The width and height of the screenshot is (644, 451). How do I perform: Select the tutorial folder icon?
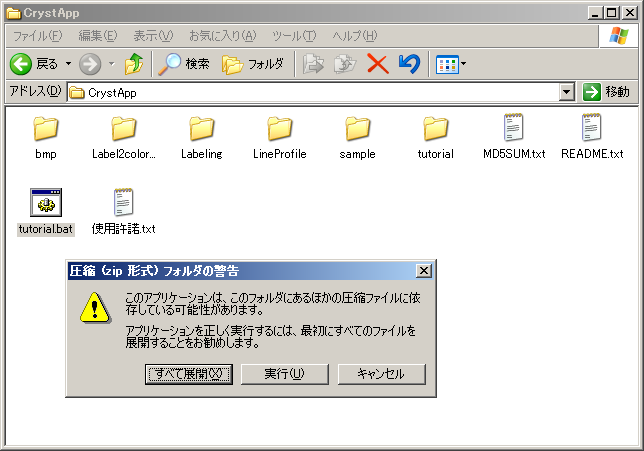pyautogui.click(x=436, y=129)
